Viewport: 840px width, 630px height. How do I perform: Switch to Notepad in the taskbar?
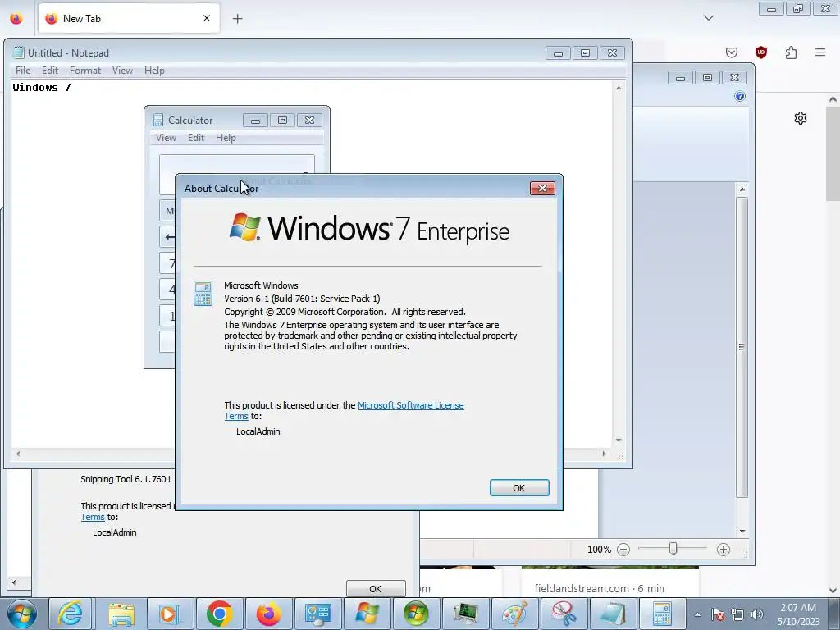pos(613,614)
